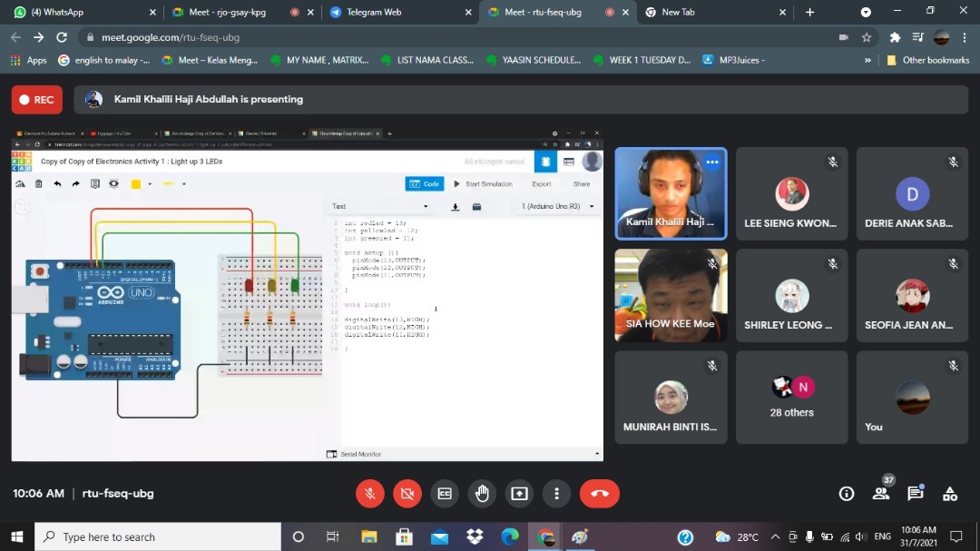Click the Present now icon
The image size is (980, 551).
[x=519, y=494]
